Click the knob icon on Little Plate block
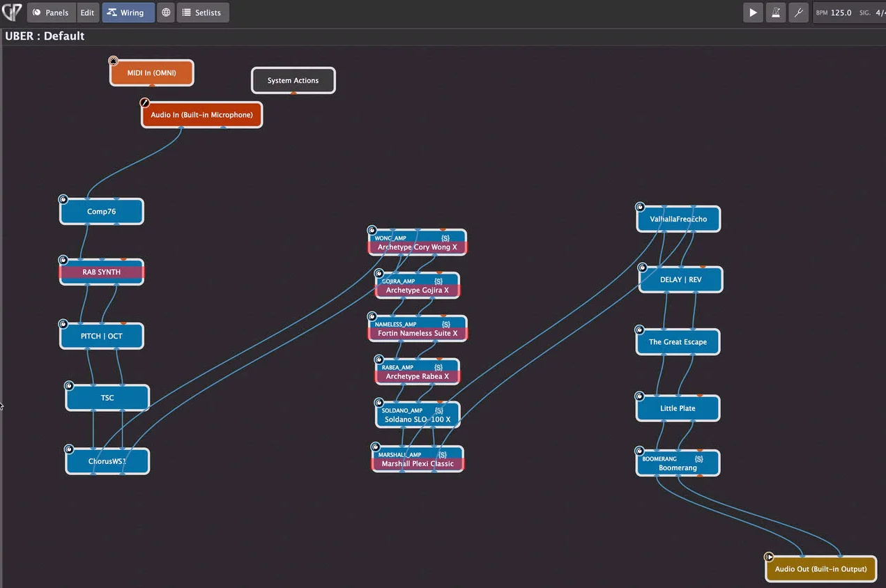 pyautogui.click(x=639, y=396)
